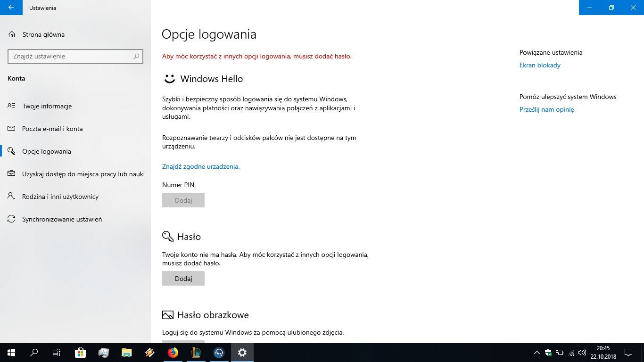644x362 pixels.
Task: Click the sync icon beside Synchronizowanie ustawień
Action: [12, 219]
